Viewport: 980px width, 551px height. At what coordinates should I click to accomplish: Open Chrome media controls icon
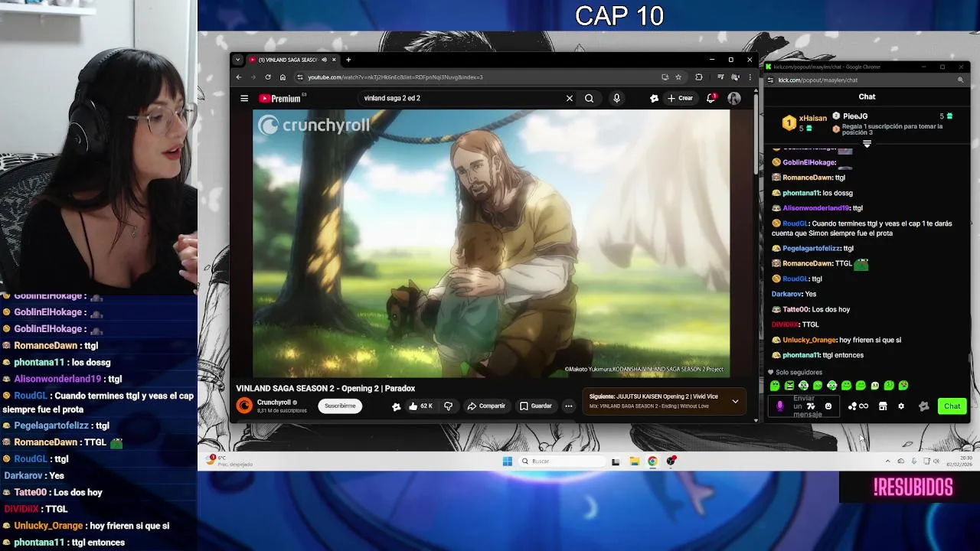[720, 77]
